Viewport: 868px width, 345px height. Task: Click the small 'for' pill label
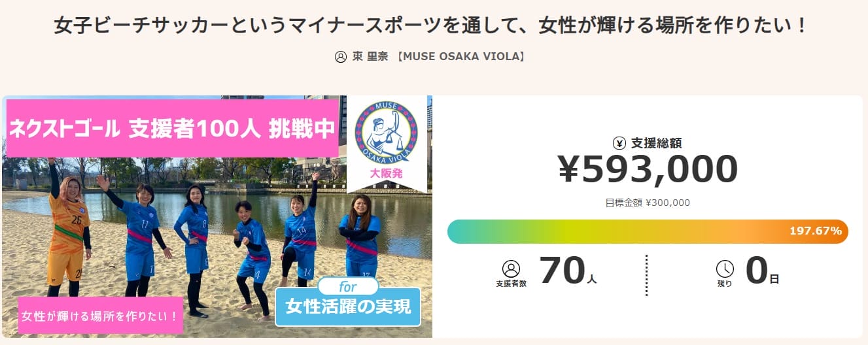point(347,286)
